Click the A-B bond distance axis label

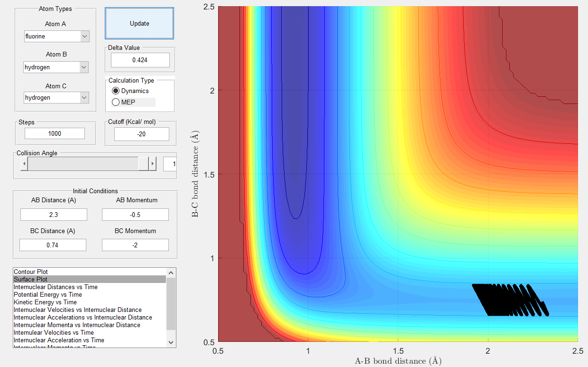coord(398,361)
